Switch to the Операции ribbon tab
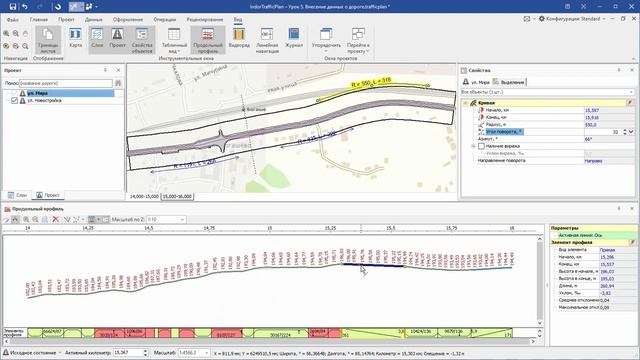Screen dimensions: 640x360 pyautogui.click(x=164, y=19)
